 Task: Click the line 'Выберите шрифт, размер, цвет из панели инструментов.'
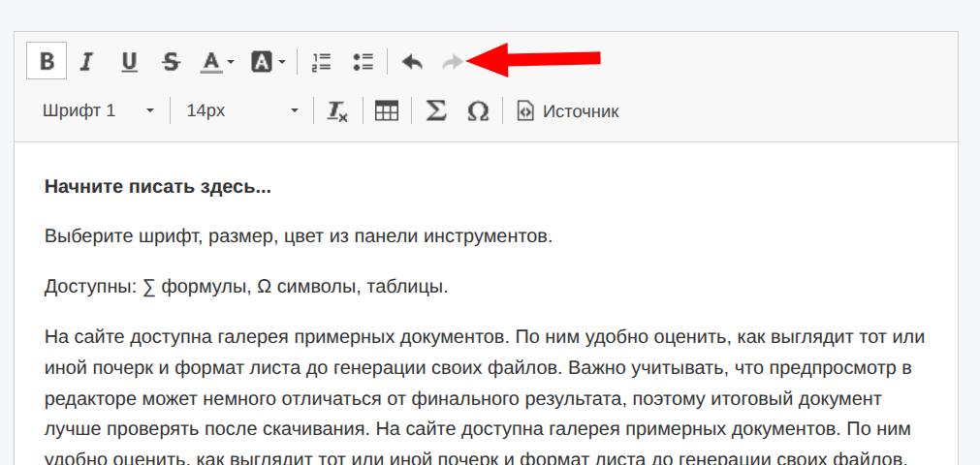coord(299,237)
